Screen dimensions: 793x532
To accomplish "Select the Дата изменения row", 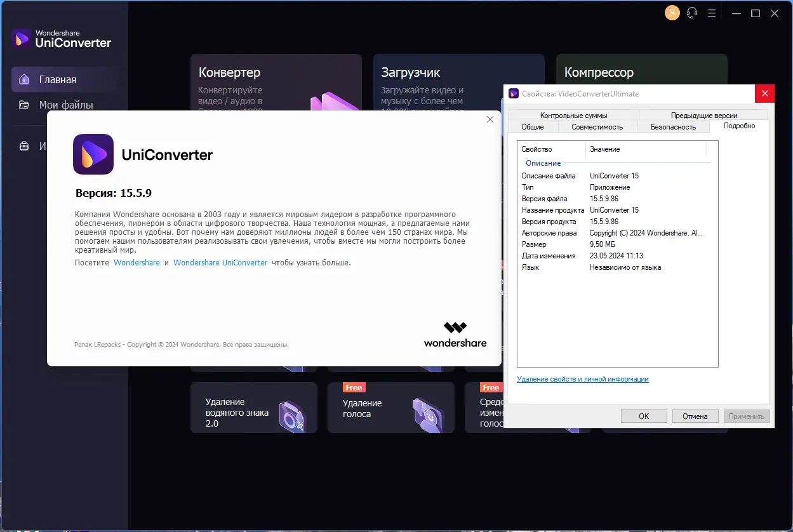I will click(x=614, y=256).
